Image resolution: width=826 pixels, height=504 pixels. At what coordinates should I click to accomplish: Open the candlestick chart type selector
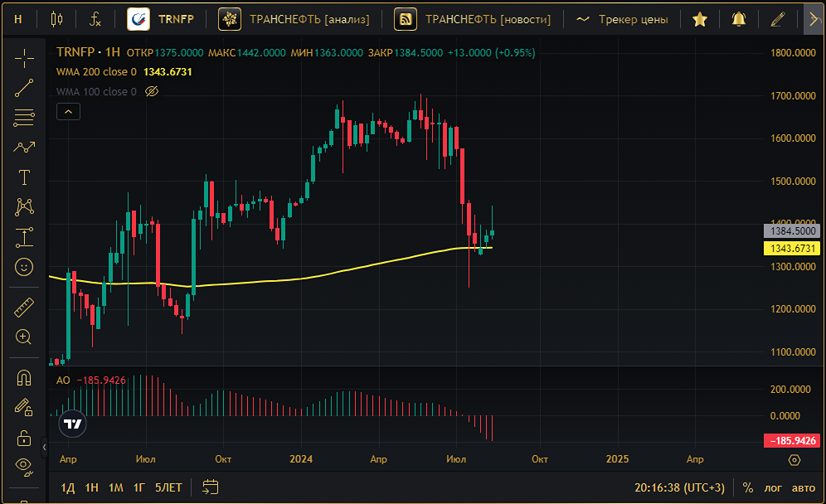click(56, 19)
